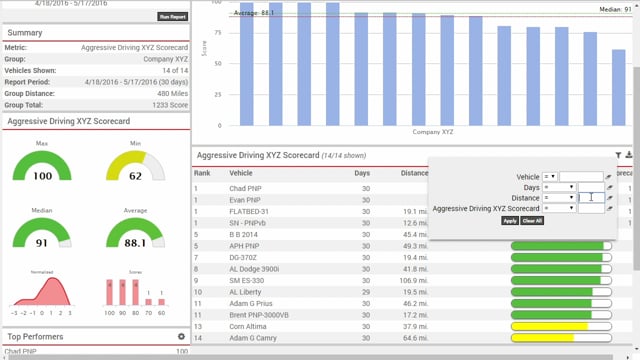The width and height of the screenshot is (640, 360).
Task: Click the DG-370Z green score bar
Action: (561, 258)
